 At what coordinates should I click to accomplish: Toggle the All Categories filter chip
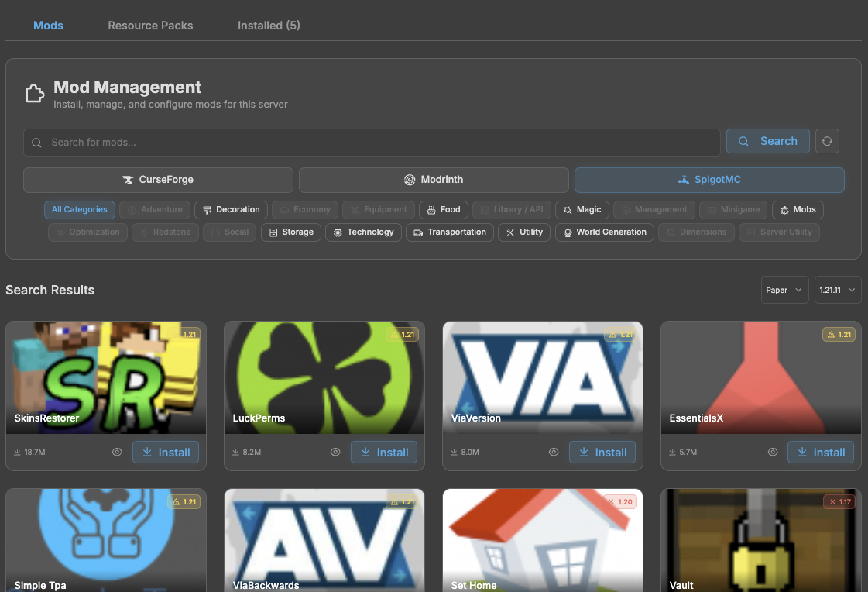pos(79,209)
